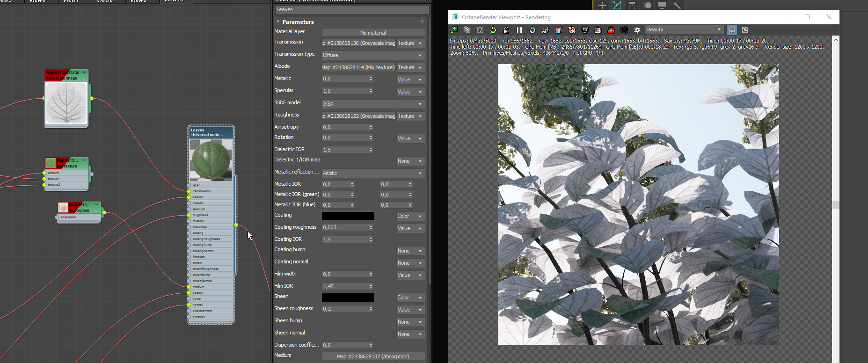Open the Albedo Mix texture map button
Image resolution: width=868 pixels, height=363 pixels.
pos(358,67)
